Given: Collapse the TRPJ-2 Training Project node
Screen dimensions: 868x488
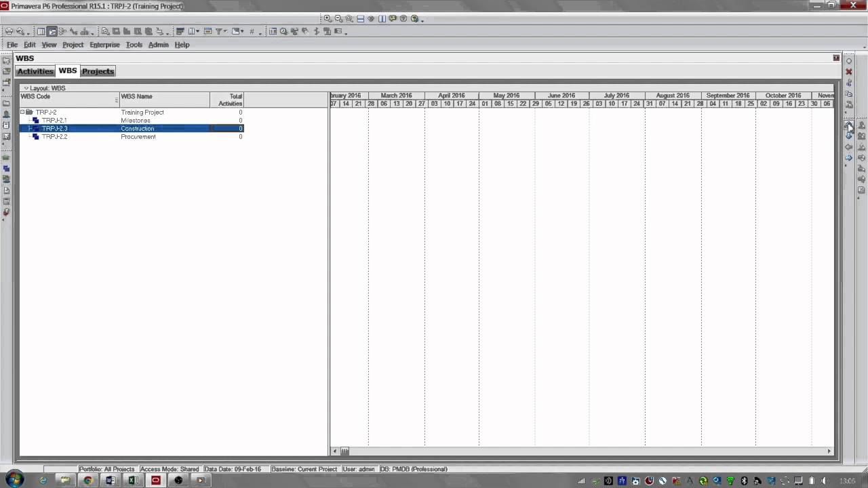Looking at the screenshot, I should click(x=22, y=112).
